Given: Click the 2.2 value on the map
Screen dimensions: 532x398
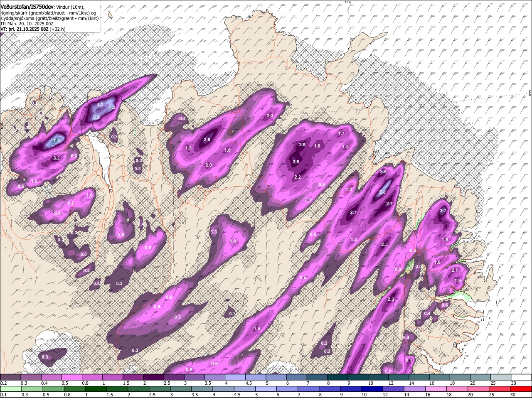Looking at the screenshot, I should point(298,177).
